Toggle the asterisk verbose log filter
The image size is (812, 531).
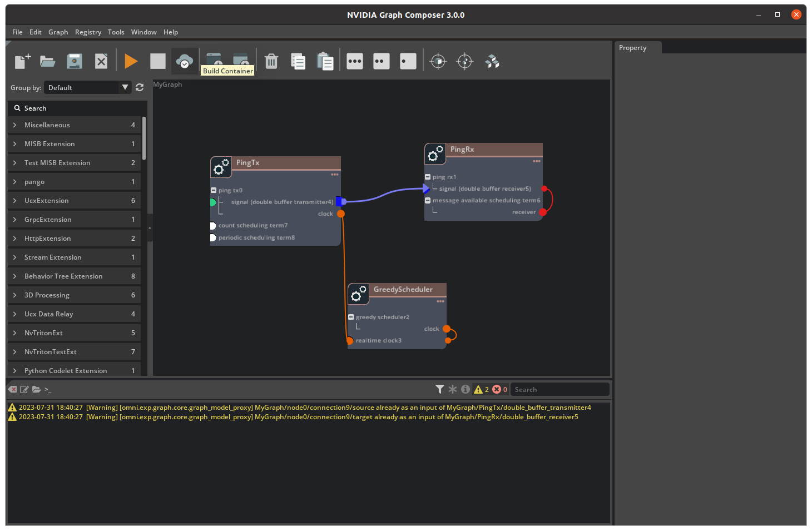(453, 389)
